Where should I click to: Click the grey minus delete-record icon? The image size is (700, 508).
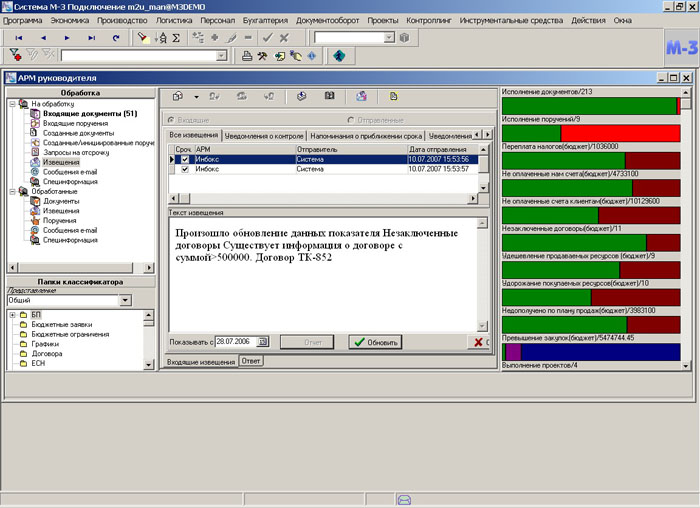pyautogui.click(x=249, y=38)
